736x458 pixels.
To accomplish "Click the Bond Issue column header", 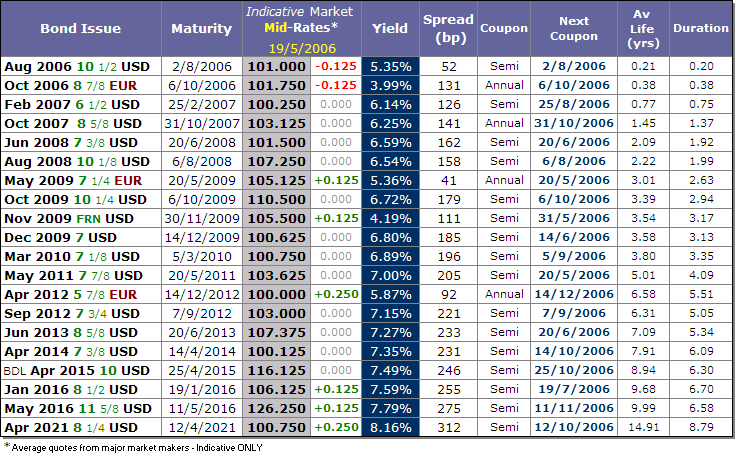I will tap(79, 28).
